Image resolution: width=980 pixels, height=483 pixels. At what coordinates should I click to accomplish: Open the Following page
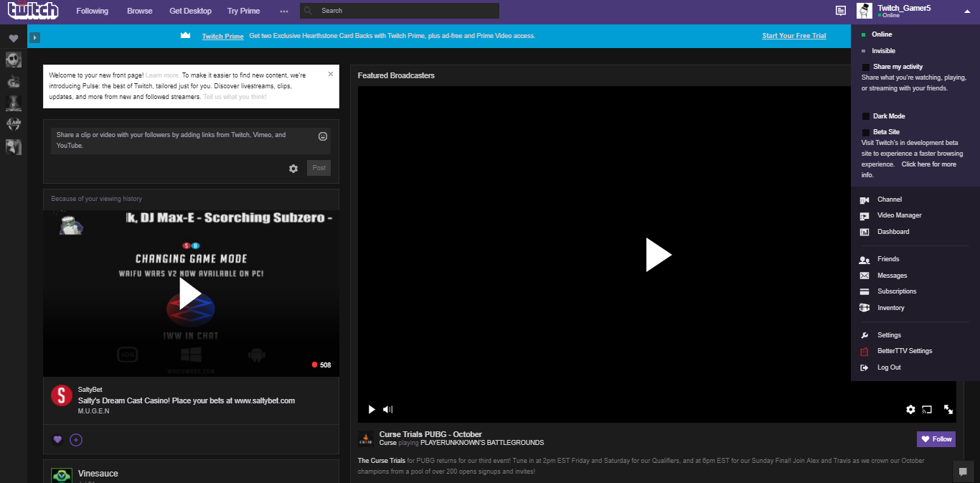pos(92,11)
